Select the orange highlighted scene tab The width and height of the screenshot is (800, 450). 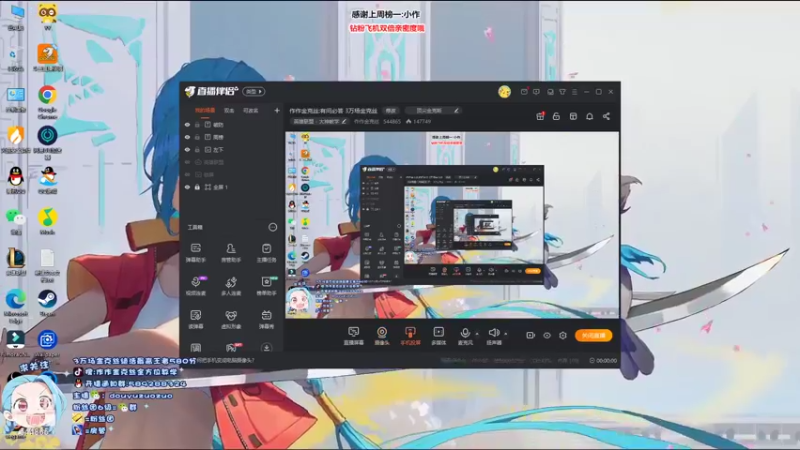205,110
